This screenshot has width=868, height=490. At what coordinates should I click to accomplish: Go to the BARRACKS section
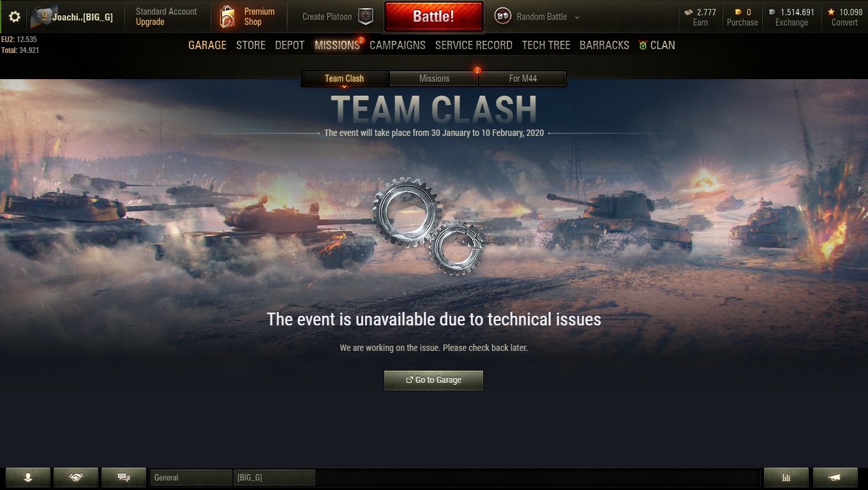604,45
